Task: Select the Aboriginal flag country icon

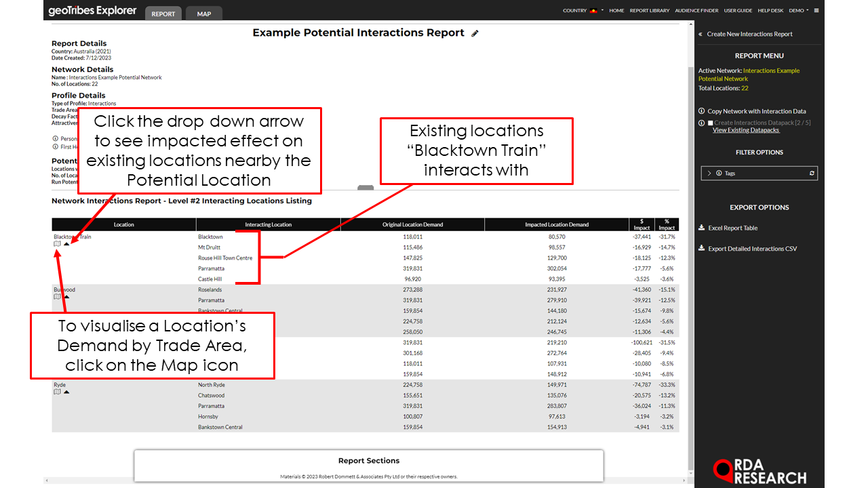Action: point(594,11)
